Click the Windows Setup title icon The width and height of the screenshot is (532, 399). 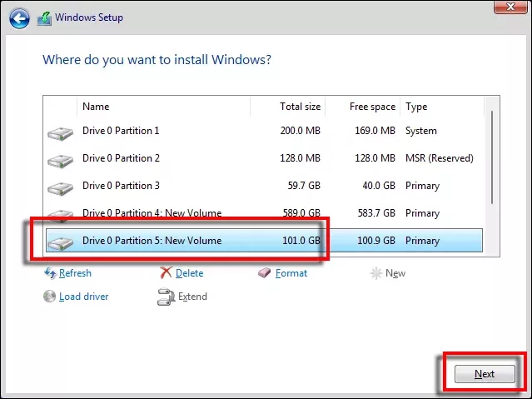(x=44, y=18)
